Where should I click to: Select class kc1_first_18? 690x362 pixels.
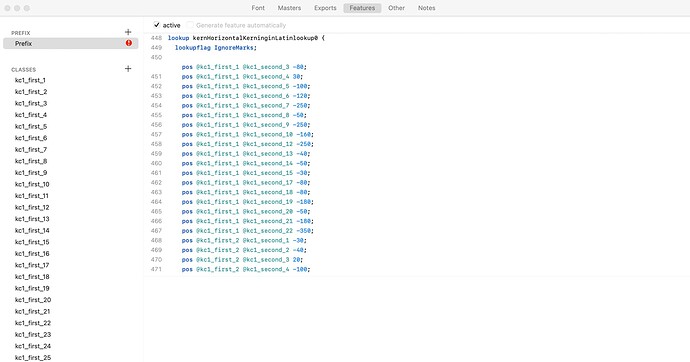(32, 277)
